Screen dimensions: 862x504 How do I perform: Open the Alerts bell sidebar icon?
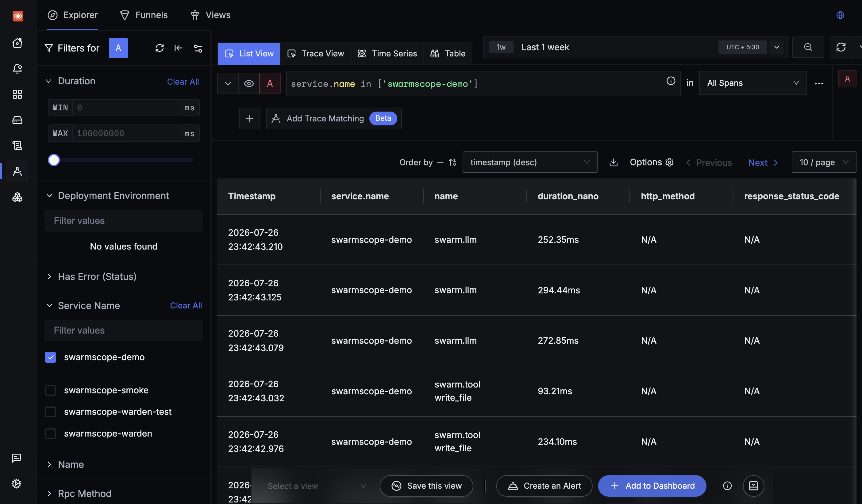(x=17, y=68)
